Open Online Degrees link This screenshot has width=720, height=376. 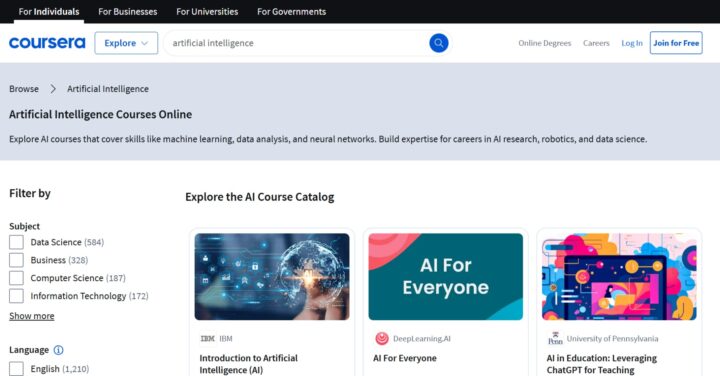click(x=545, y=43)
